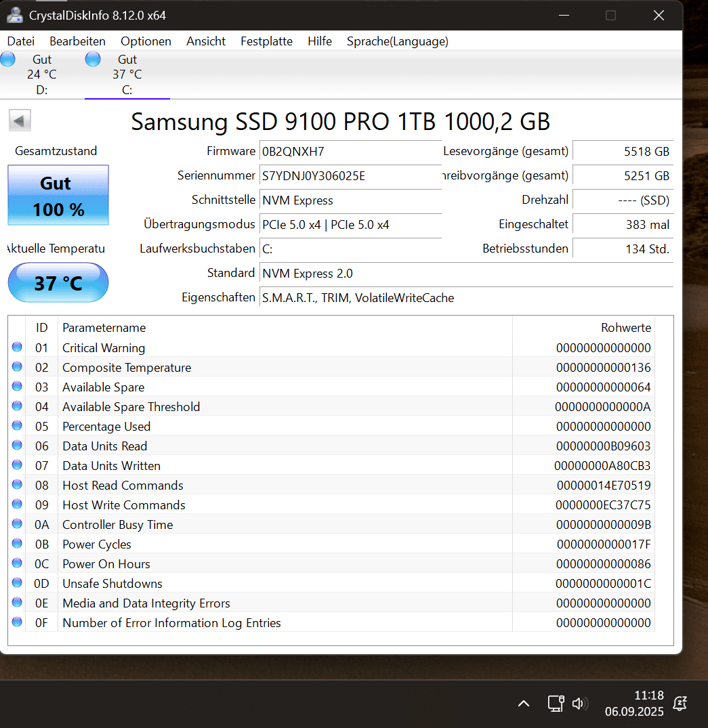Screen dimensions: 708x728
Task: Switch to C: drive tab showing 37 °C
Action: 127,74
